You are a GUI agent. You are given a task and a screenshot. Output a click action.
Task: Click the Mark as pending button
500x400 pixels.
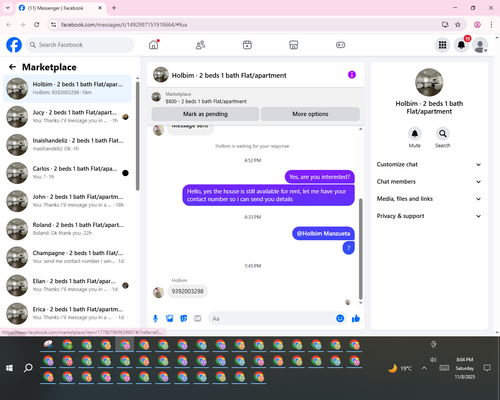[205, 114]
